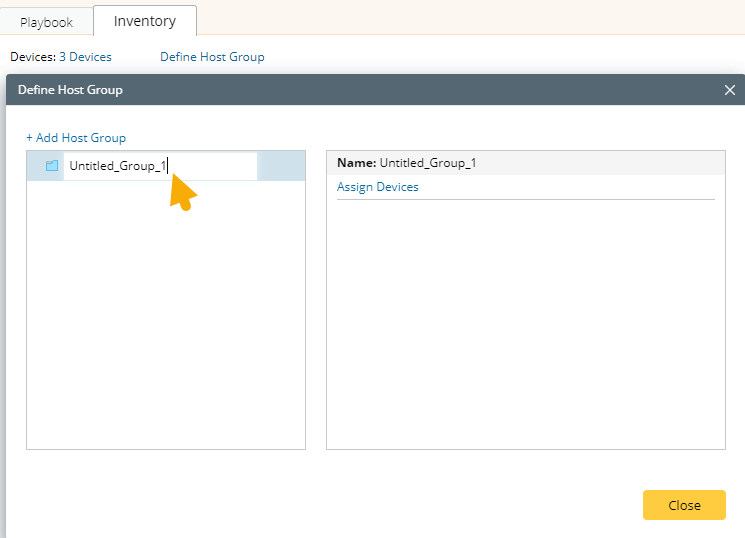The height and width of the screenshot is (538, 745).
Task: Click empty space in host group list
Action: 165,320
